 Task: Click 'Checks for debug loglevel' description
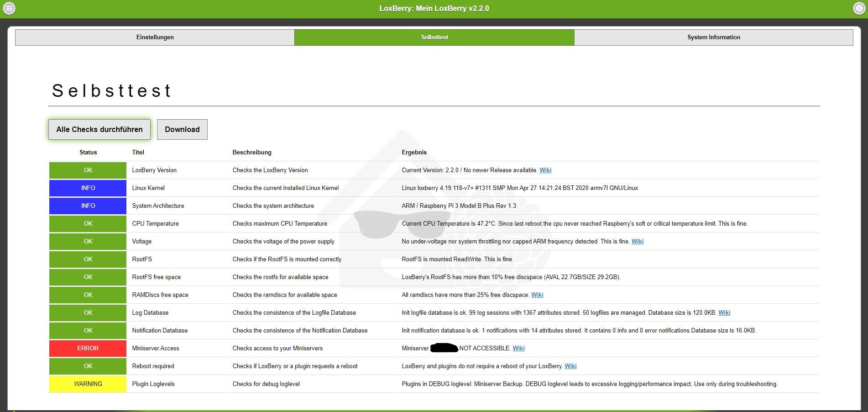(x=266, y=384)
